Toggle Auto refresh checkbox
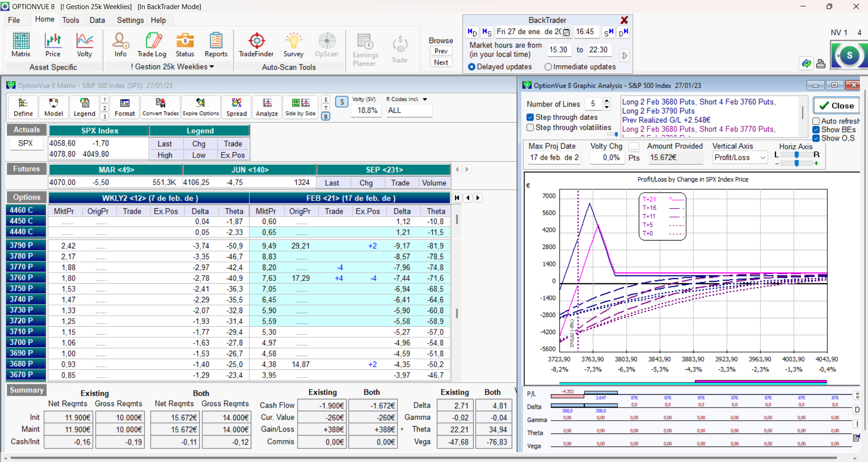 816,121
